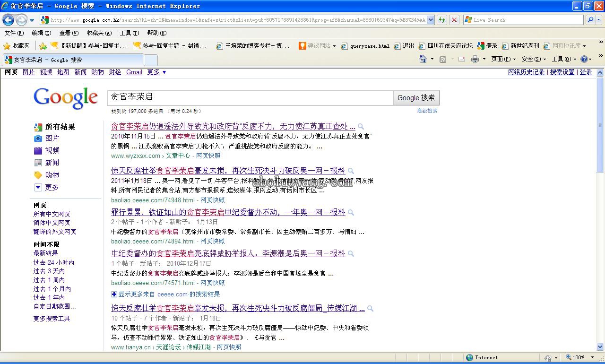Open the recent pages dropdown arrow
The width and height of the screenshot is (605, 364).
(32, 20)
